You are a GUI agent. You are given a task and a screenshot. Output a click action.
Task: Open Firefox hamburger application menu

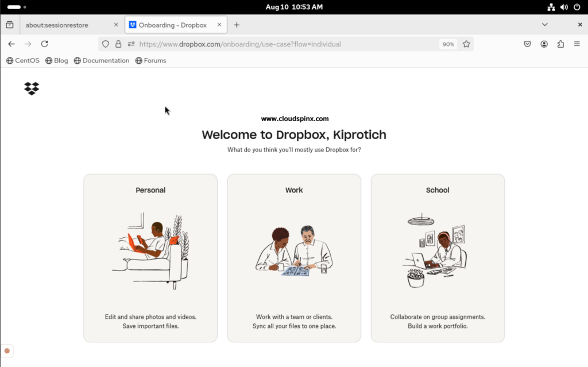pyautogui.click(x=577, y=44)
